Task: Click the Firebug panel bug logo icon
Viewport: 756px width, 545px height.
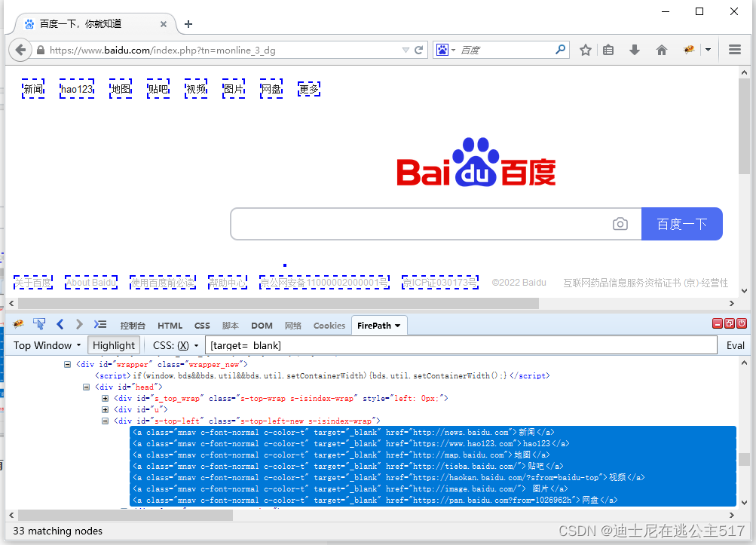Action: point(18,324)
